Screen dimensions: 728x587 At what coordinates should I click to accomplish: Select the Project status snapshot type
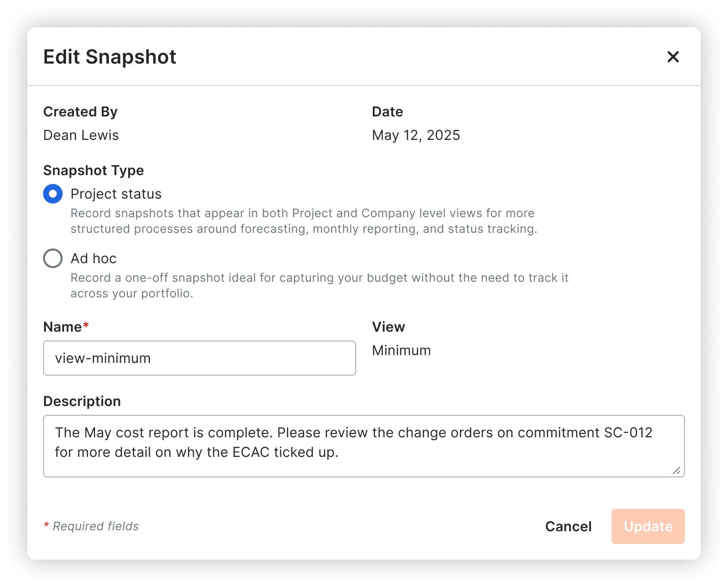[x=52, y=194]
